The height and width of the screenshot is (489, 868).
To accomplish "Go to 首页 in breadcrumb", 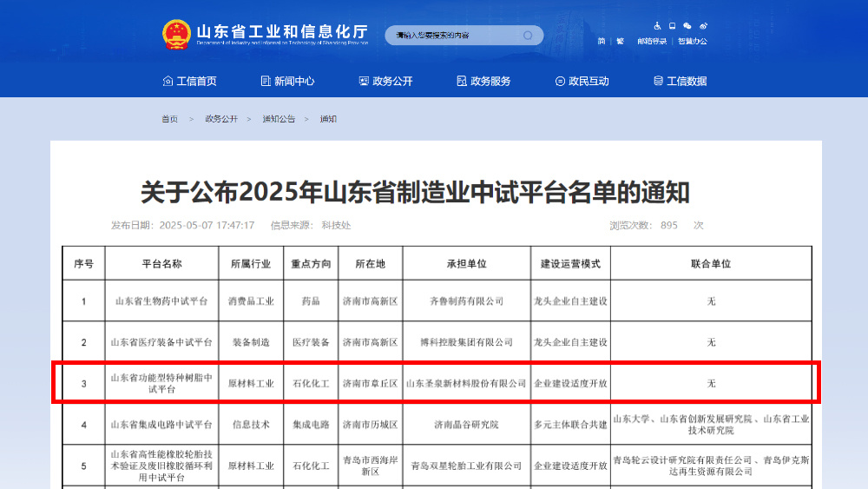I will point(169,119).
